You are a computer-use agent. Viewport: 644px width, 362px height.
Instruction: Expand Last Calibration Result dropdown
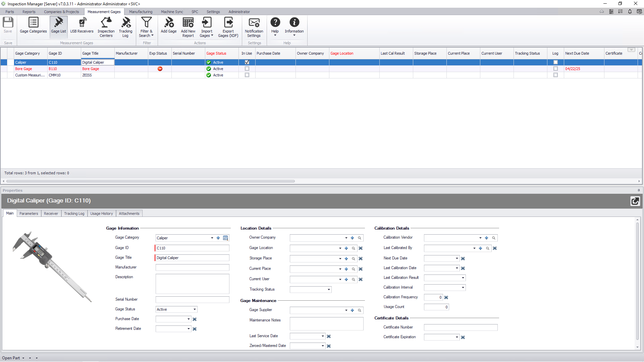coord(463,278)
